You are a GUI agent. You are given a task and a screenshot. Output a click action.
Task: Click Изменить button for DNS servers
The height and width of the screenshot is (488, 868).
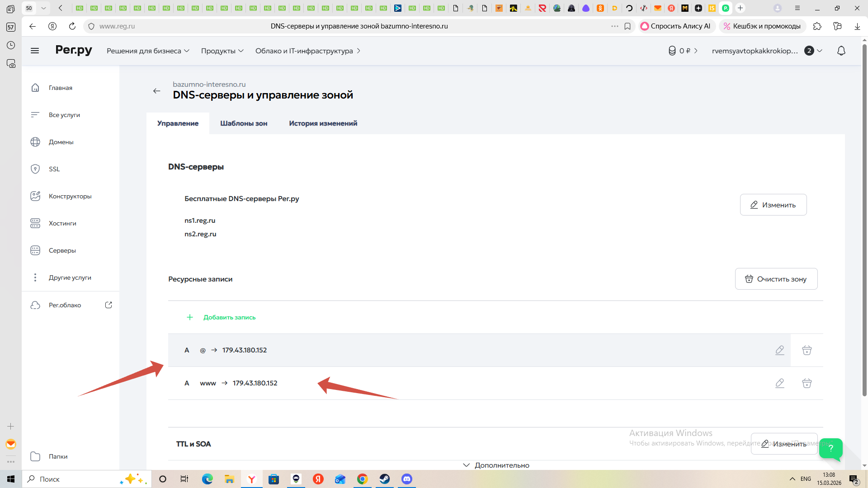[x=773, y=205]
